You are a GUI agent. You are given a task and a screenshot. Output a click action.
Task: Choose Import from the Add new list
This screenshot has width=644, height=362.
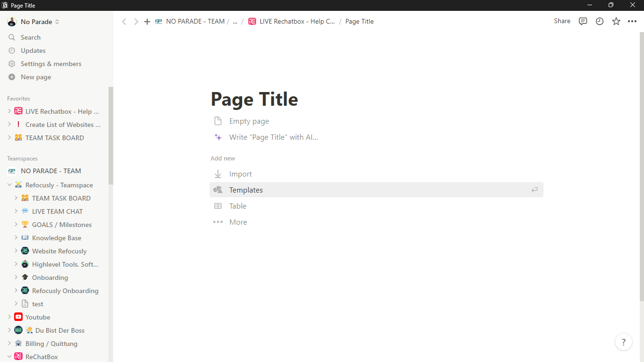click(240, 174)
